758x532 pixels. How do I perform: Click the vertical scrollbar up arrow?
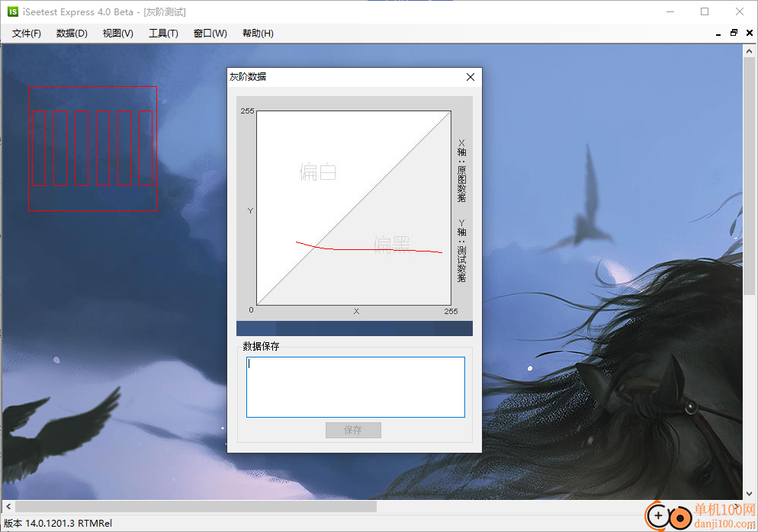point(749,51)
